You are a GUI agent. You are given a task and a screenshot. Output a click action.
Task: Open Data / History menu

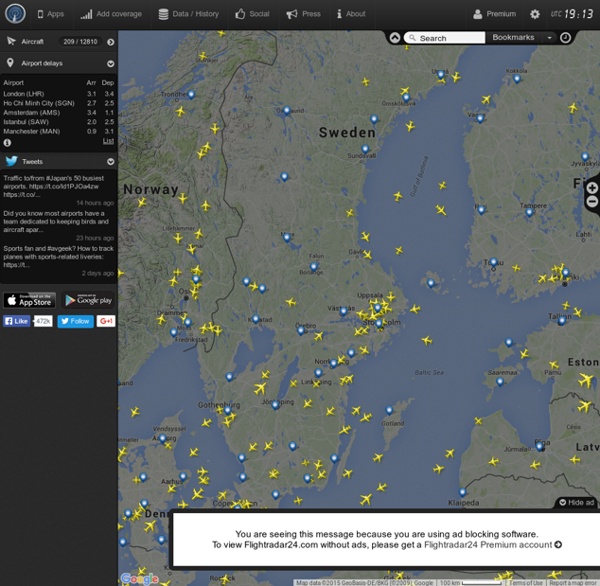pyautogui.click(x=189, y=14)
